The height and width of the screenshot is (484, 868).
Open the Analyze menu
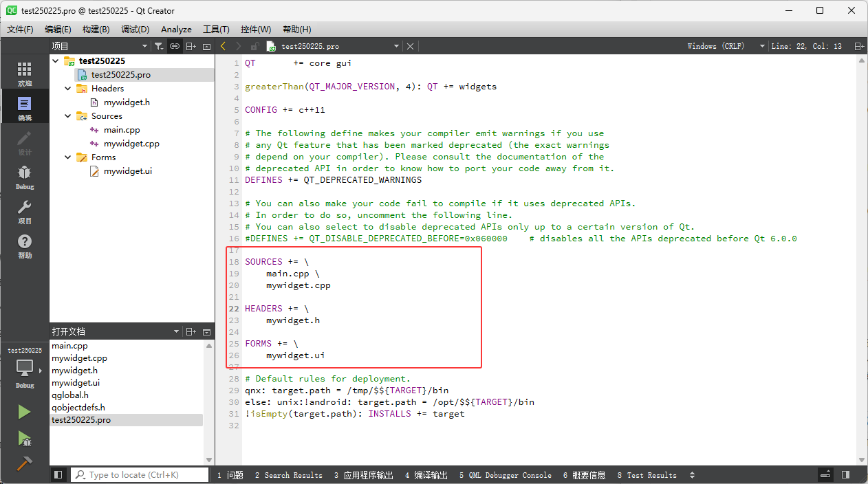tap(176, 30)
